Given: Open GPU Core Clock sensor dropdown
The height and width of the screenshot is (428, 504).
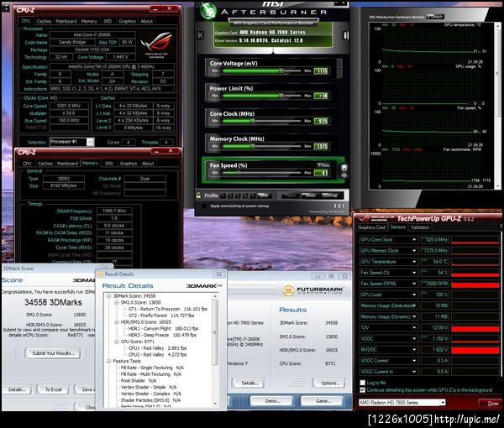Looking at the screenshot, I should click(414, 239).
